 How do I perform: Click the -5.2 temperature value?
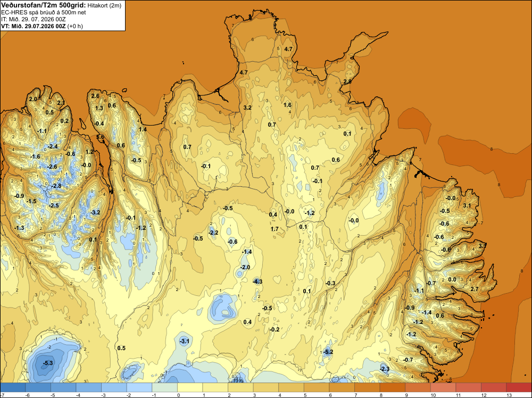[328, 352]
